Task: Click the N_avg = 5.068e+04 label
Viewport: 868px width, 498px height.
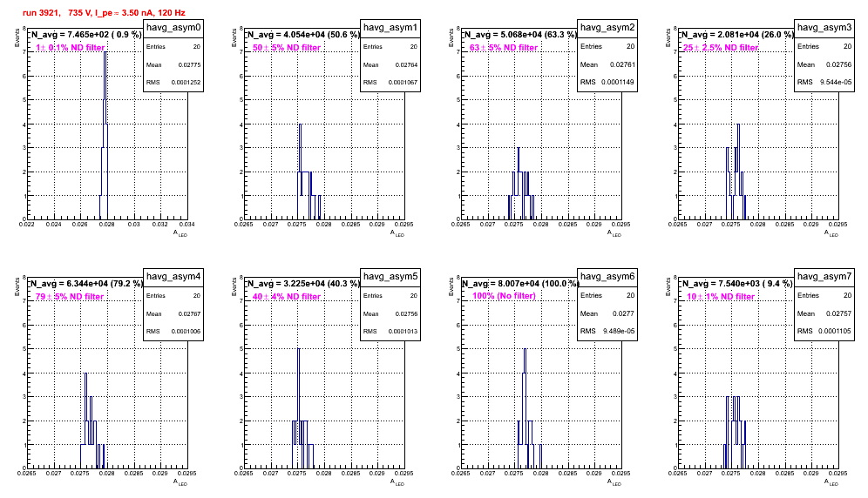Action: coord(520,35)
